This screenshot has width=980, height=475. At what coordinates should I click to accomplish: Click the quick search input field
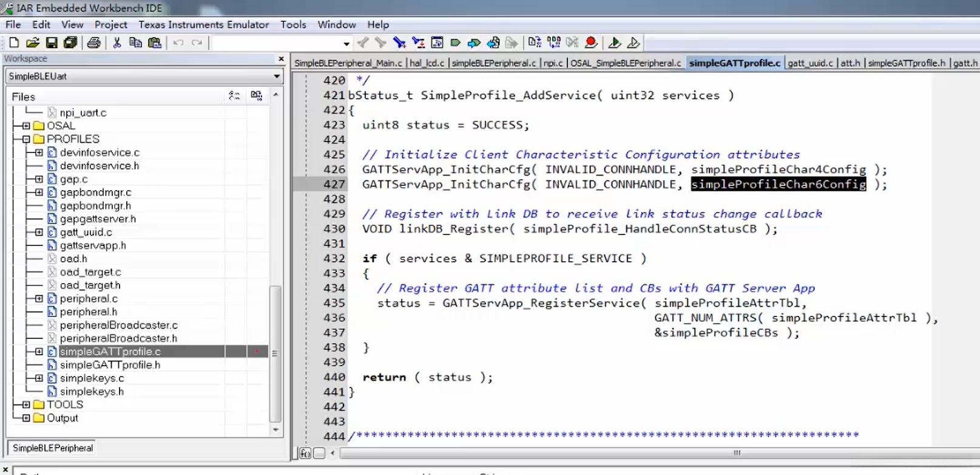point(276,43)
